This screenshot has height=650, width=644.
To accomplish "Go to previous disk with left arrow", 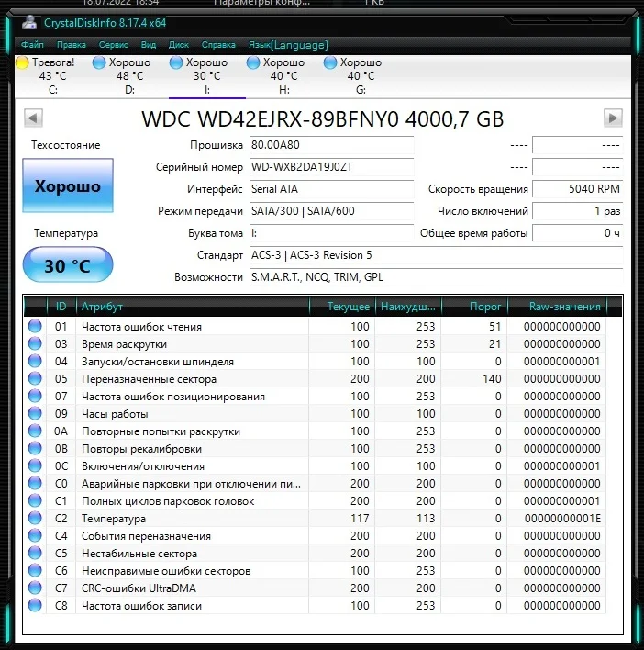I will point(33,118).
